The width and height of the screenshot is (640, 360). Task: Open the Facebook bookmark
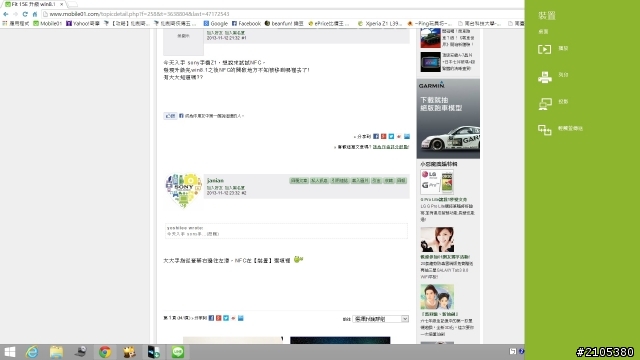click(x=246, y=24)
